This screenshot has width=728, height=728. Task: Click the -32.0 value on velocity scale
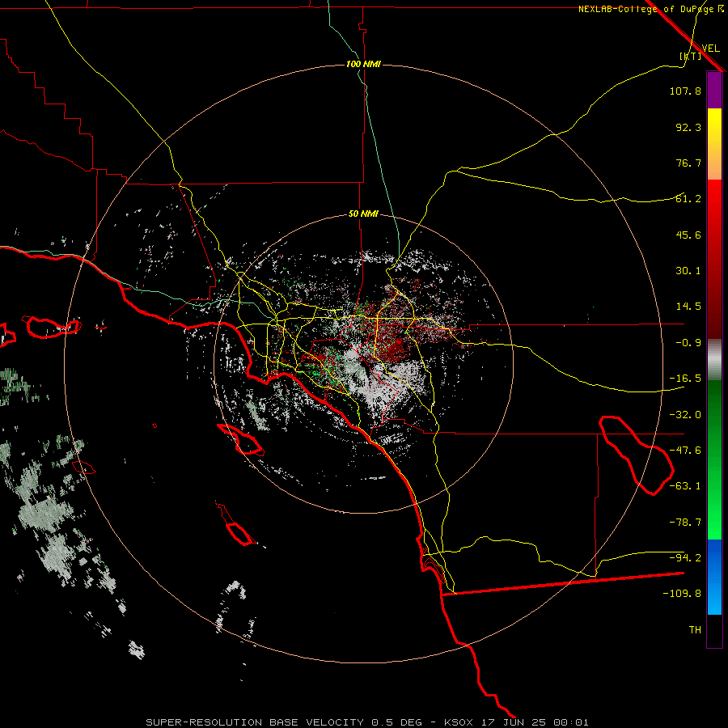tap(685, 415)
